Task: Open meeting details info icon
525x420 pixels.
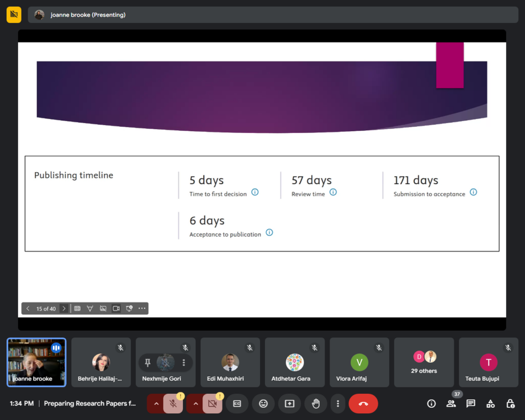Action: click(432, 404)
